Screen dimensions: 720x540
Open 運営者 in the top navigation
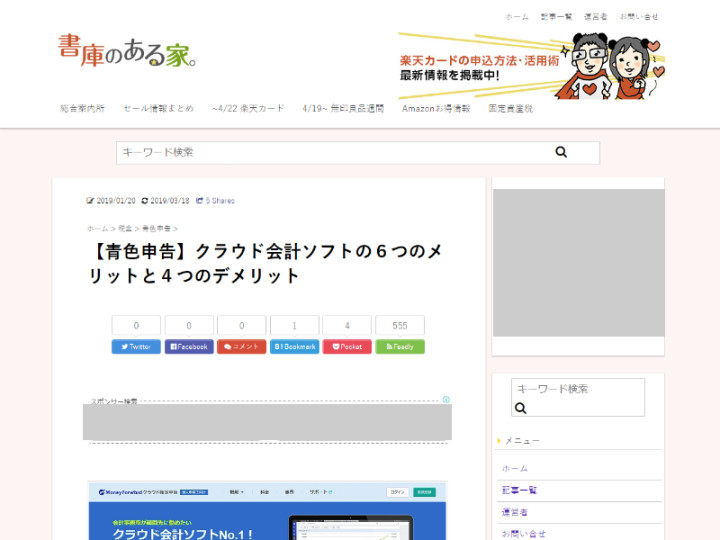(x=596, y=17)
